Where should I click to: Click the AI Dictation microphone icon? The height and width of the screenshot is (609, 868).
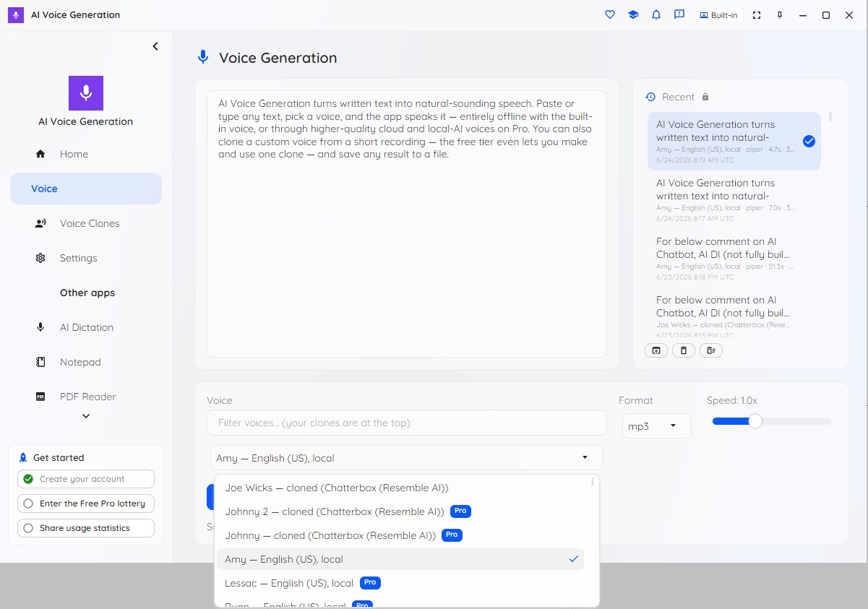(40, 327)
